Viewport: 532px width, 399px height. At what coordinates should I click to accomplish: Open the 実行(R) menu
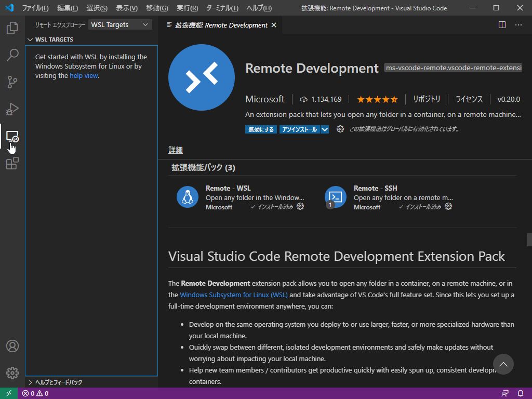coord(187,8)
